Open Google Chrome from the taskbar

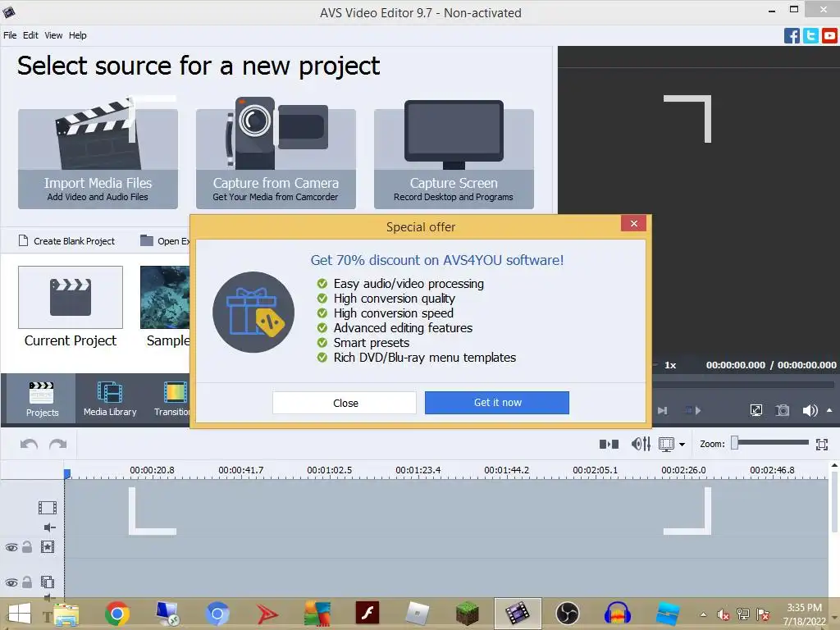[x=116, y=614]
